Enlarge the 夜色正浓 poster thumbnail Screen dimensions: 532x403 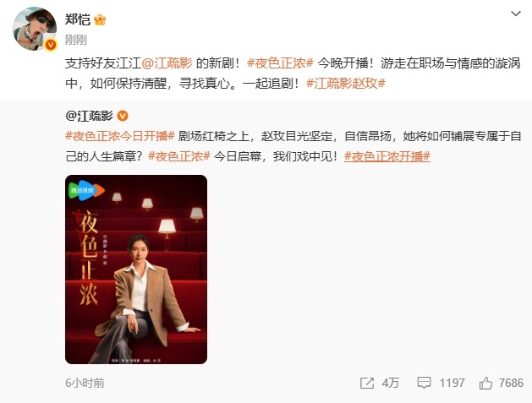click(136, 270)
